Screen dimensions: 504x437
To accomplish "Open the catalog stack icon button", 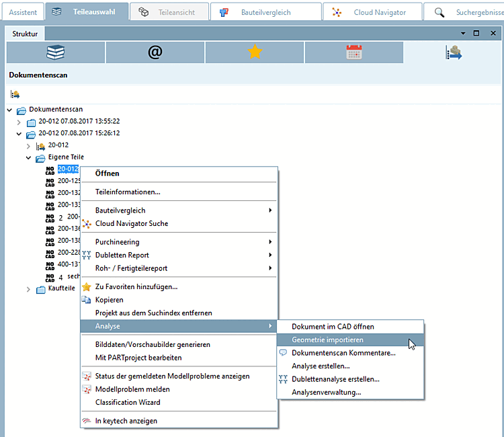I will 56,52.
